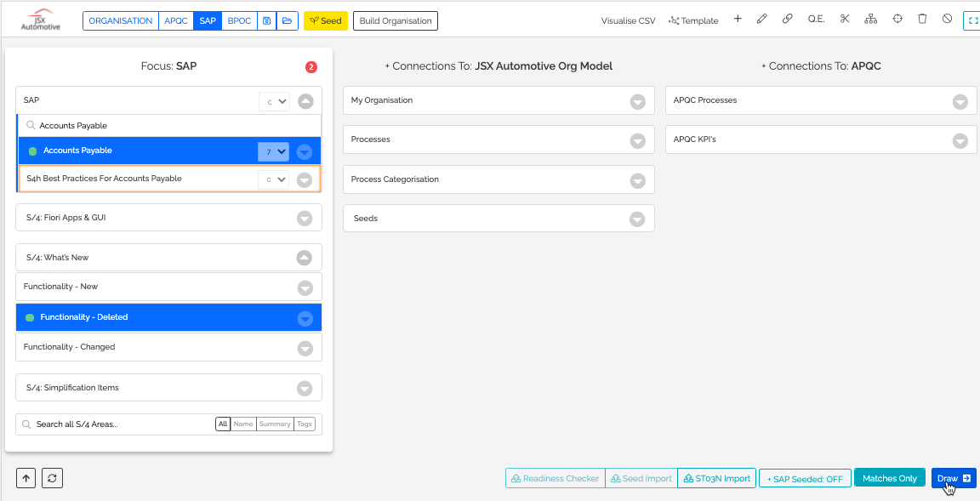
Task: Click Visualise CSV
Action: [x=628, y=20]
